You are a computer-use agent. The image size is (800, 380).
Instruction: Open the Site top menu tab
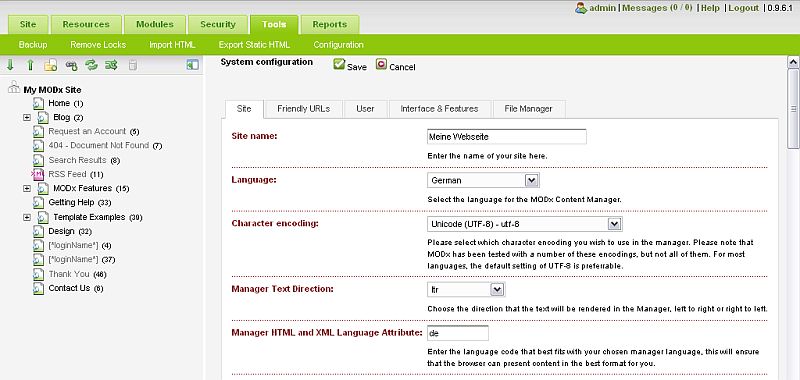[28, 24]
